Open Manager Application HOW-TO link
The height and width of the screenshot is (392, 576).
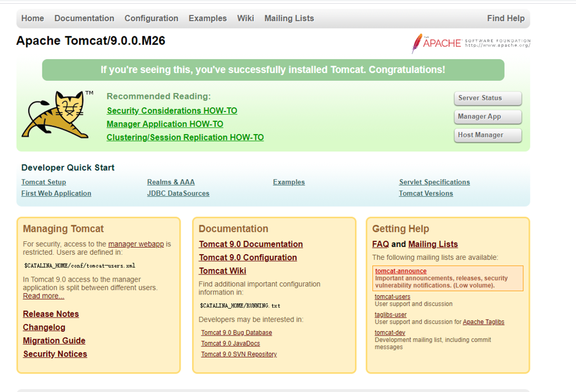tap(165, 124)
